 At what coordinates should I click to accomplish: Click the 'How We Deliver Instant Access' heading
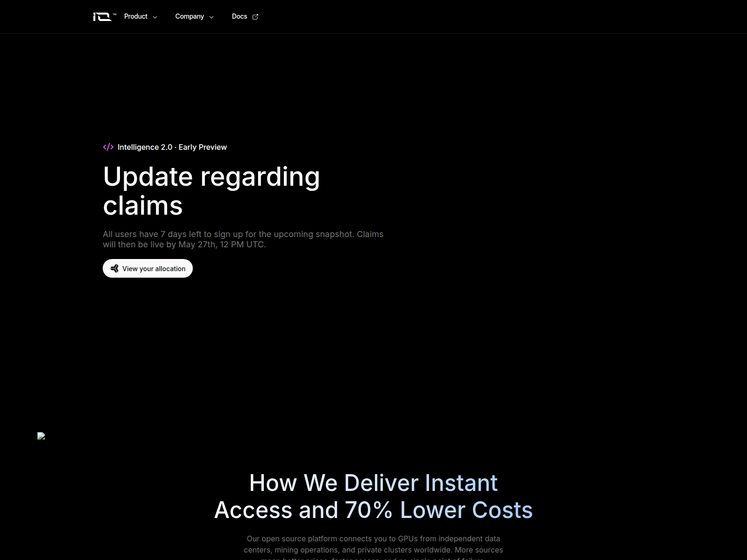click(373, 496)
